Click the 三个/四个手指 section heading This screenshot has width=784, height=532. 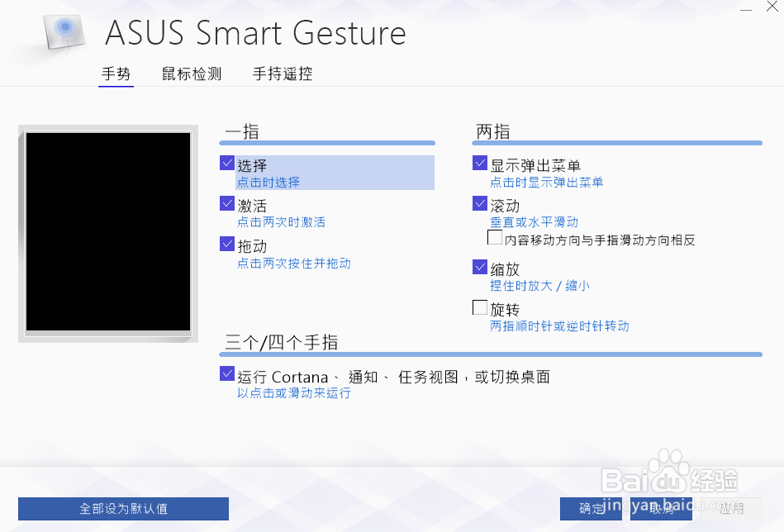click(x=282, y=343)
